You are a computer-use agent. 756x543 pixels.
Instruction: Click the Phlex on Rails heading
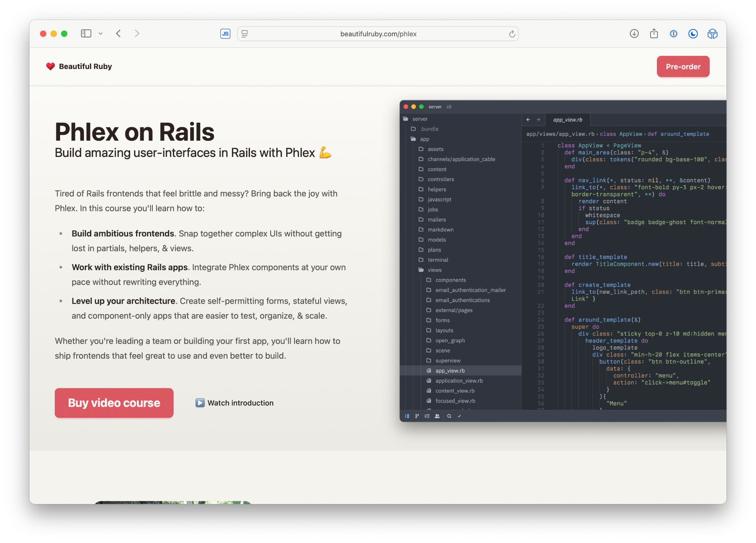click(x=135, y=132)
